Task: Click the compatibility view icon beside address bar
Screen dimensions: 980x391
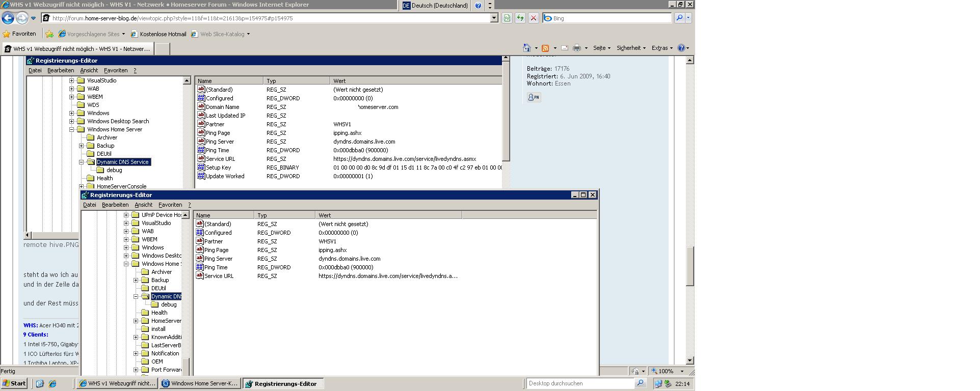Action: point(507,18)
